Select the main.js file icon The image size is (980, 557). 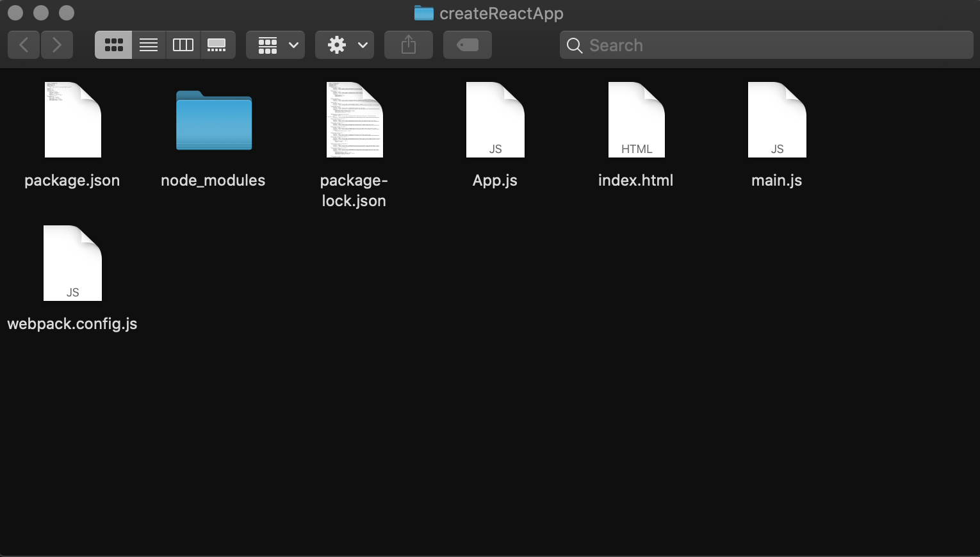tap(777, 120)
